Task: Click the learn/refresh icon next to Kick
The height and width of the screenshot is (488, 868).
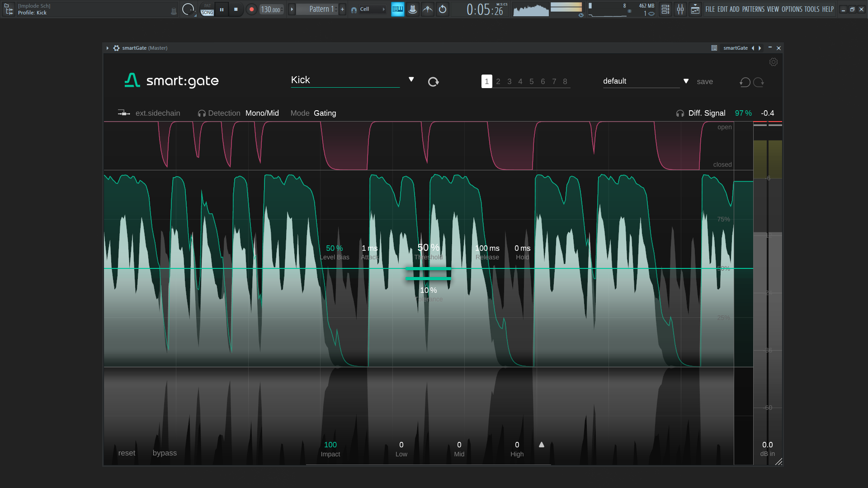Action: click(434, 82)
